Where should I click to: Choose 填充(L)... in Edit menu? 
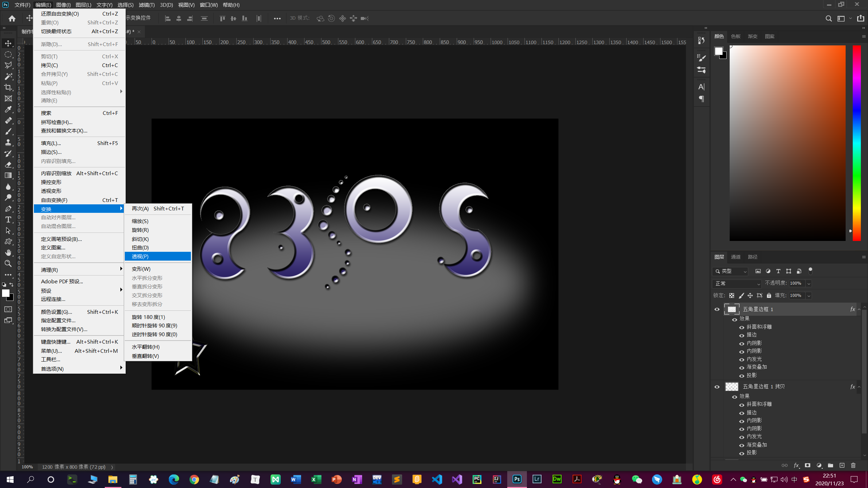click(x=79, y=143)
